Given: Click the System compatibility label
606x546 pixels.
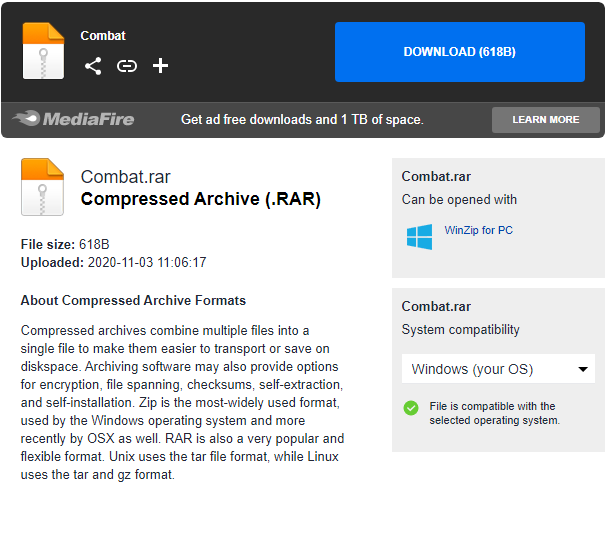Looking at the screenshot, I should [x=460, y=329].
